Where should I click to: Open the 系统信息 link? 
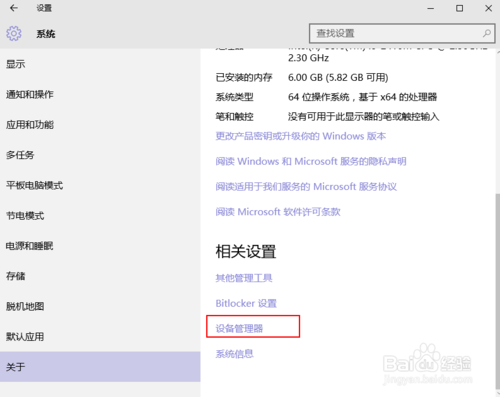pos(234,354)
